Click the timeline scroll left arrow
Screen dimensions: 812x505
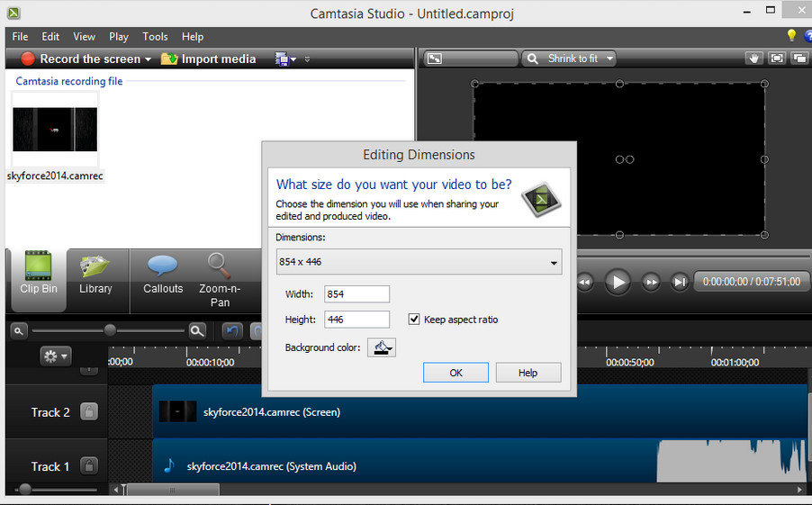116,490
